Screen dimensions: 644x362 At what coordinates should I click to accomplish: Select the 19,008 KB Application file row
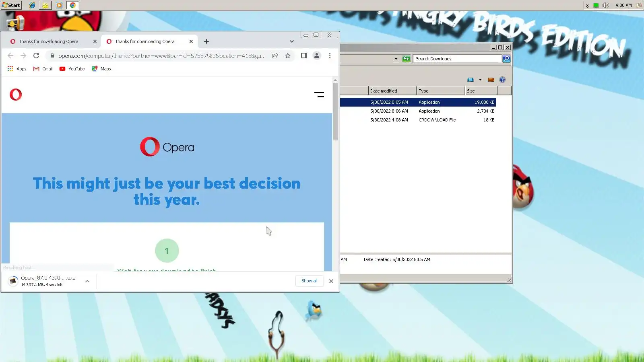click(x=418, y=102)
